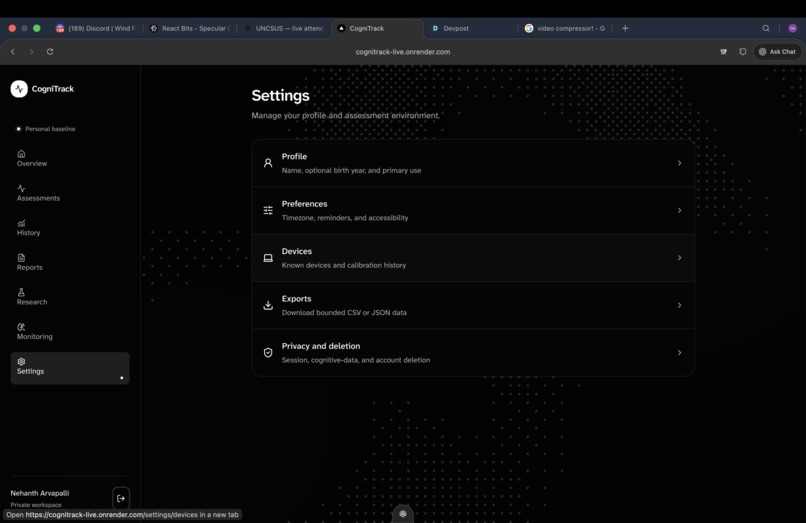The image size is (806, 523).
Task: Open the Assessments pulse icon
Action: click(21, 188)
